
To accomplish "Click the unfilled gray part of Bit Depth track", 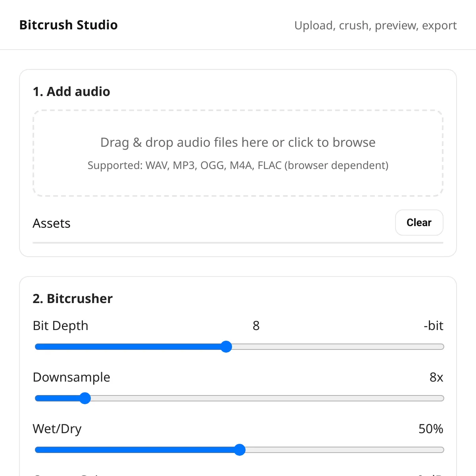I will pyautogui.click(x=338, y=347).
